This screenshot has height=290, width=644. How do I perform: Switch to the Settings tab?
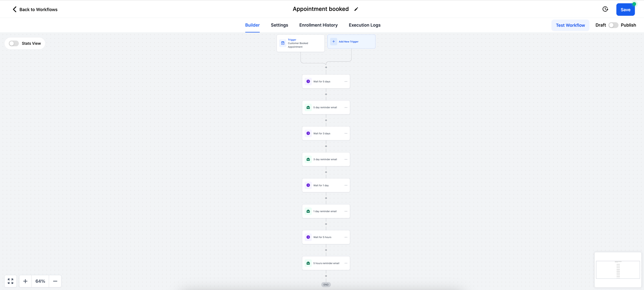coord(279,25)
